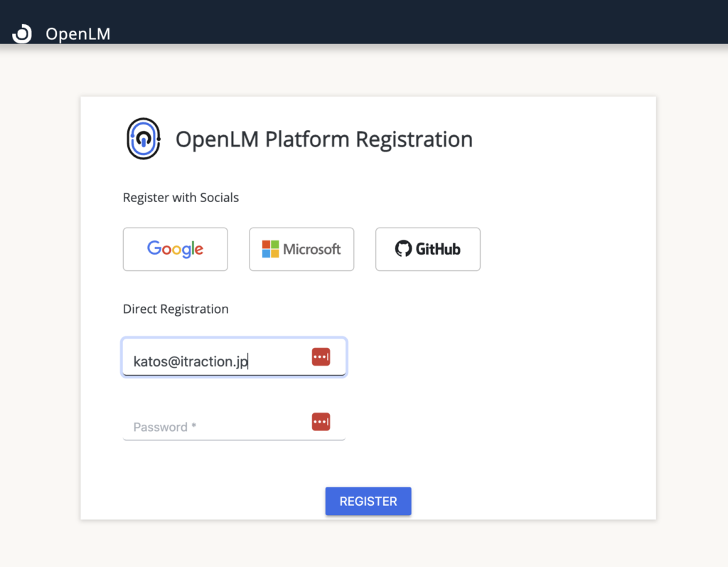Open password manager icon in Password field
Screen dimensions: 728x567
(321, 422)
